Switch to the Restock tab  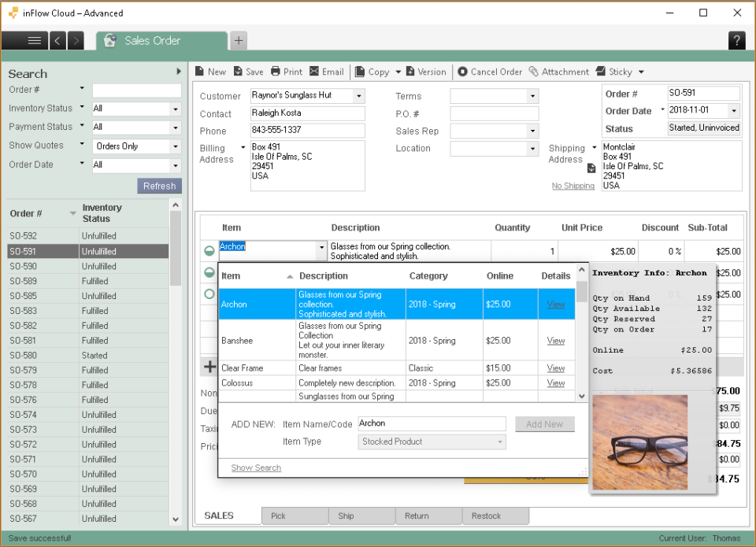486,516
